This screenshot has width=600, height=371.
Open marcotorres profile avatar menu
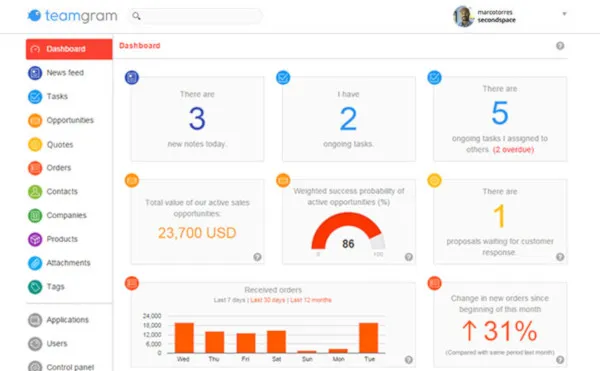tap(463, 16)
